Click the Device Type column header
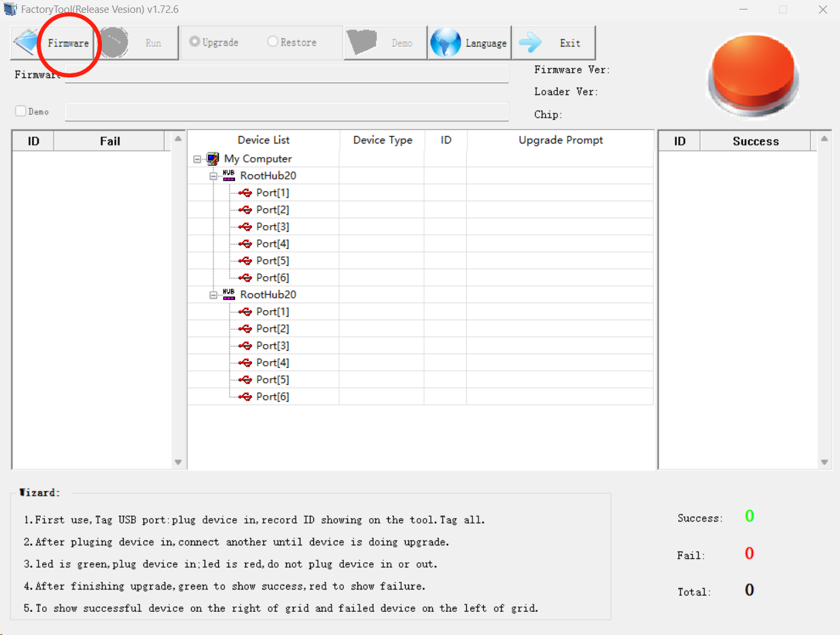 click(x=382, y=140)
